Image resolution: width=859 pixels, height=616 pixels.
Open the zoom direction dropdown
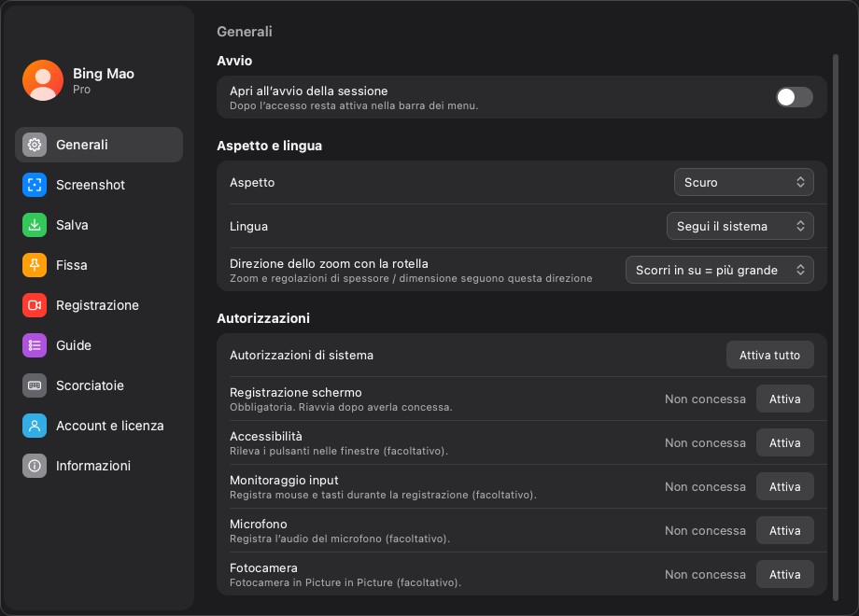pos(719,270)
